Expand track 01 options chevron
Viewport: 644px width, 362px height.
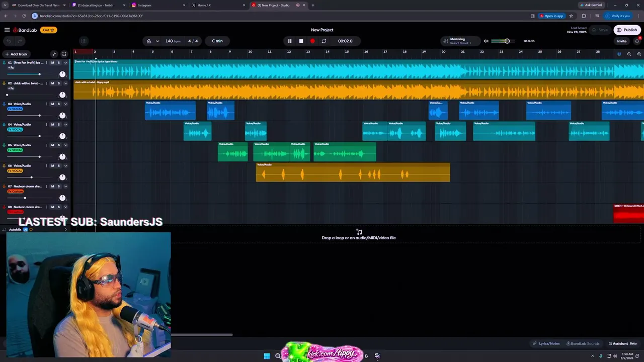pos(65,63)
